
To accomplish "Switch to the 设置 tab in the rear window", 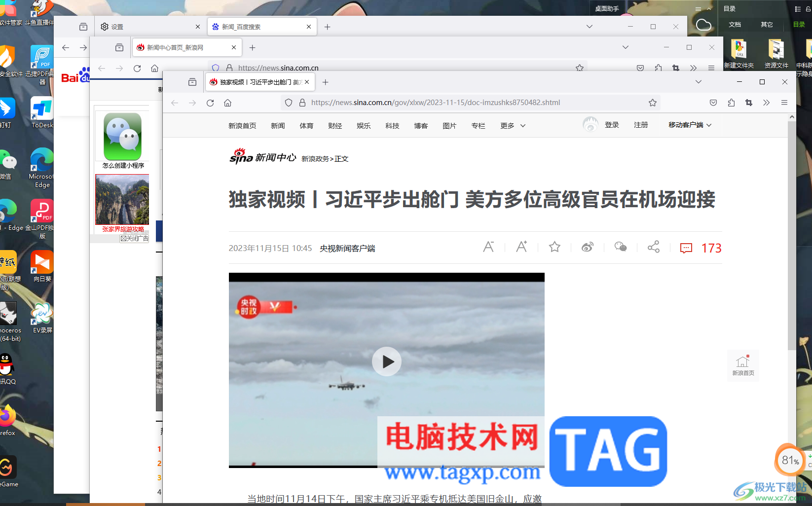I will [x=150, y=27].
